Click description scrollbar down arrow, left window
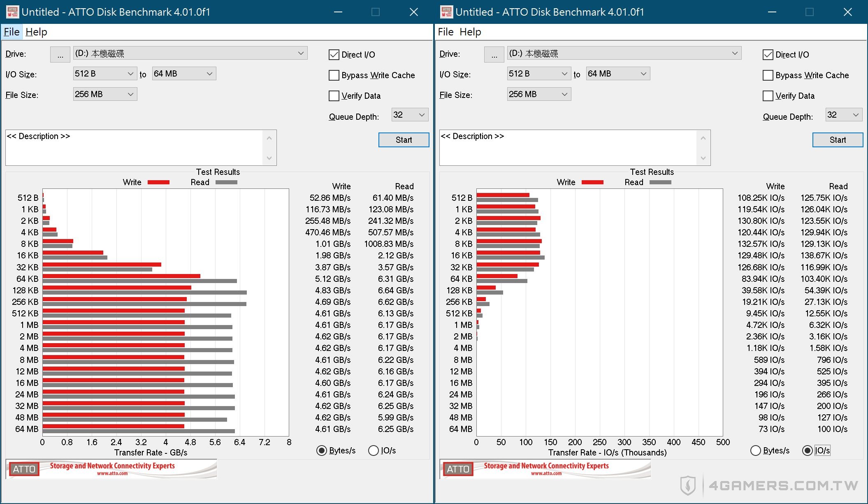 (269, 158)
